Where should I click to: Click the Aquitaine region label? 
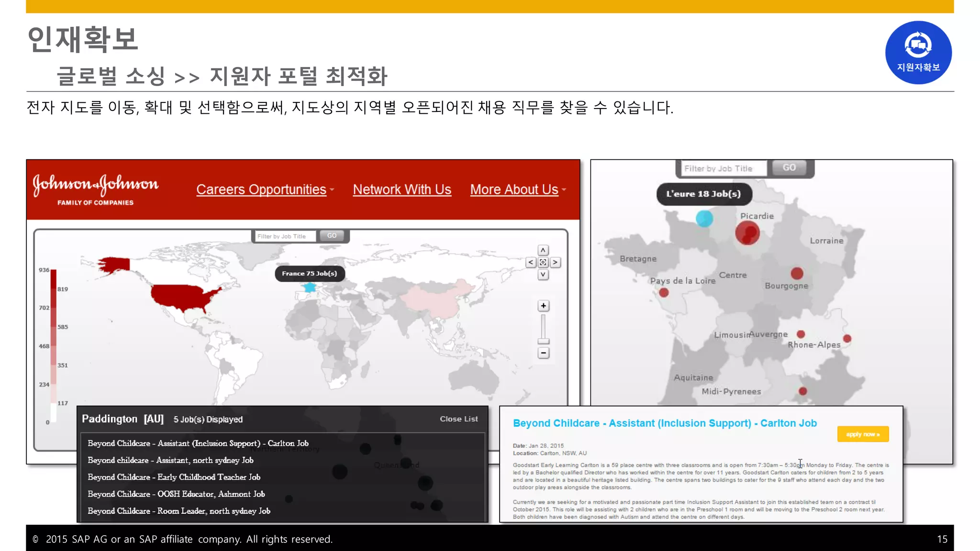[693, 377]
